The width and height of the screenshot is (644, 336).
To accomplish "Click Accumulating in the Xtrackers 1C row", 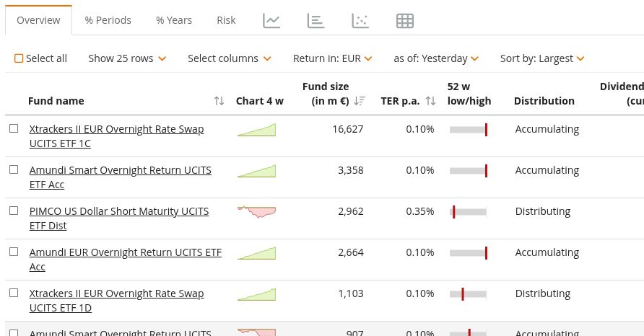I will click(547, 129).
